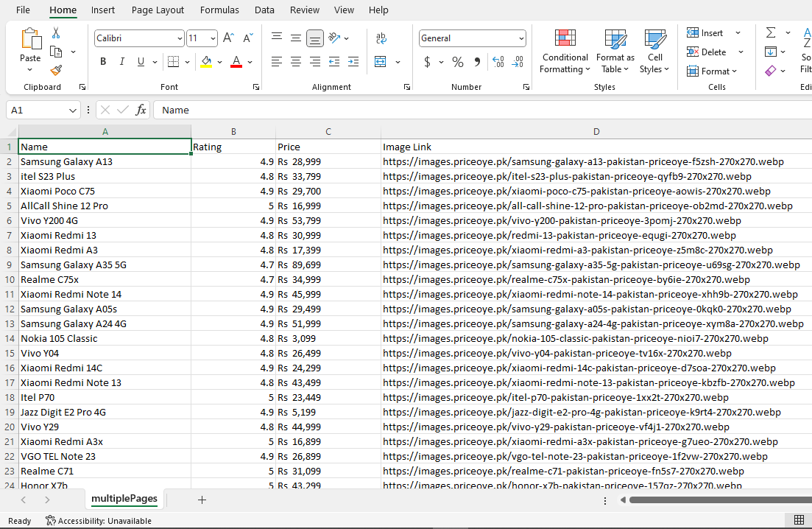Open the font size dropdown
Image resolution: width=812 pixels, height=529 pixels.
(213, 38)
